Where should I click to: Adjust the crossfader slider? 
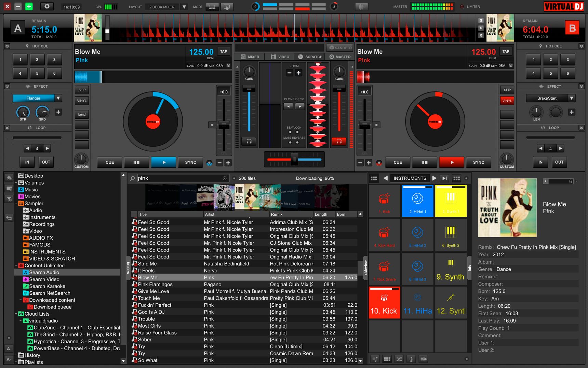294,159
